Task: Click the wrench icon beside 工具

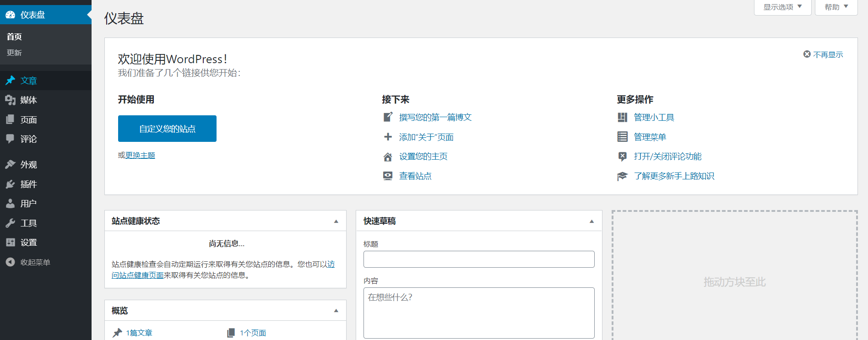Action: (x=10, y=223)
